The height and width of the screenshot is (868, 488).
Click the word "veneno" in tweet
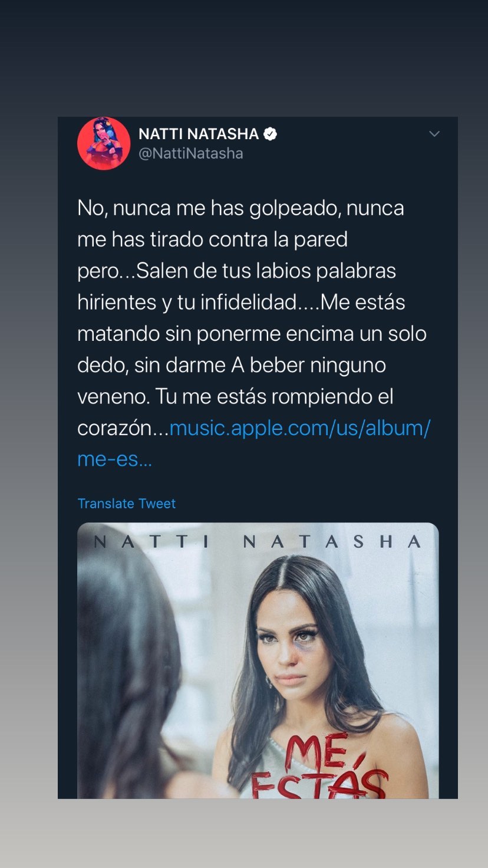(x=113, y=396)
